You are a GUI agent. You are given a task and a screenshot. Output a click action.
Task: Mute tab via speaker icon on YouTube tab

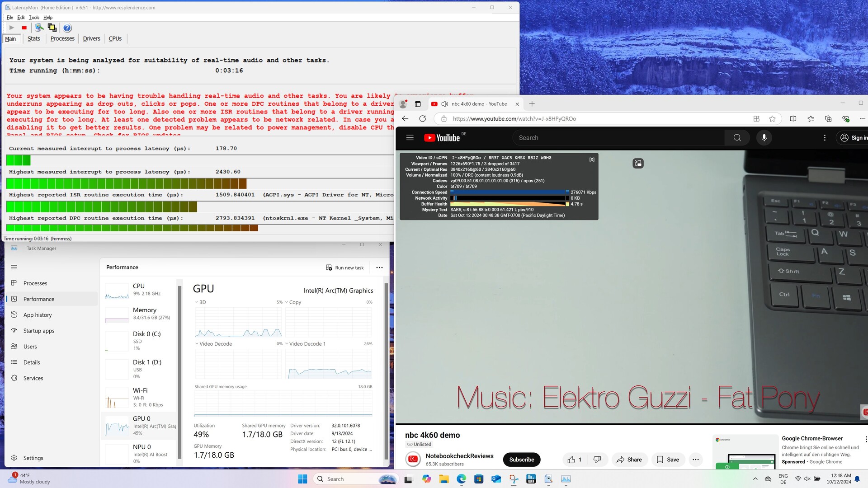(x=444, y=104)
